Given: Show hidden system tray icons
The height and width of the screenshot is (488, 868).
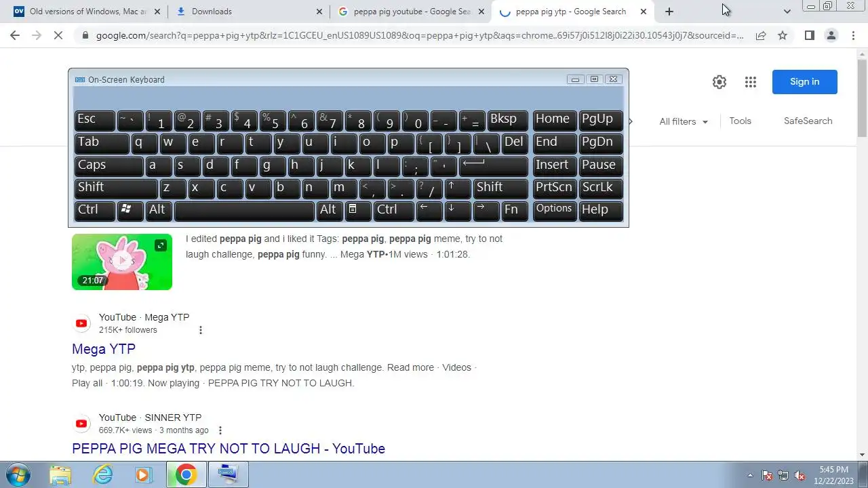Looking at the screenshot, I should (750, 475).
